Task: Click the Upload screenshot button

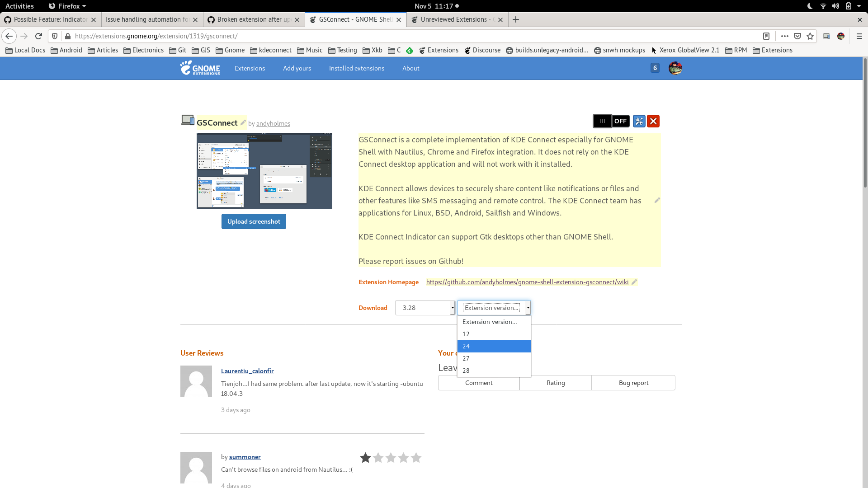Action: (x=254, y=221)
